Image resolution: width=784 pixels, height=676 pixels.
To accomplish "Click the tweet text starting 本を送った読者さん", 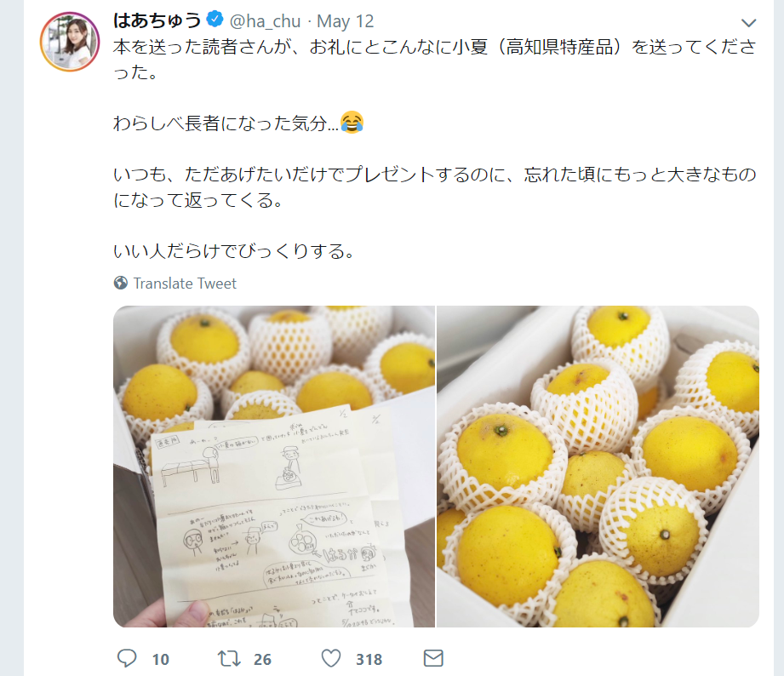I will click(434, 60).
